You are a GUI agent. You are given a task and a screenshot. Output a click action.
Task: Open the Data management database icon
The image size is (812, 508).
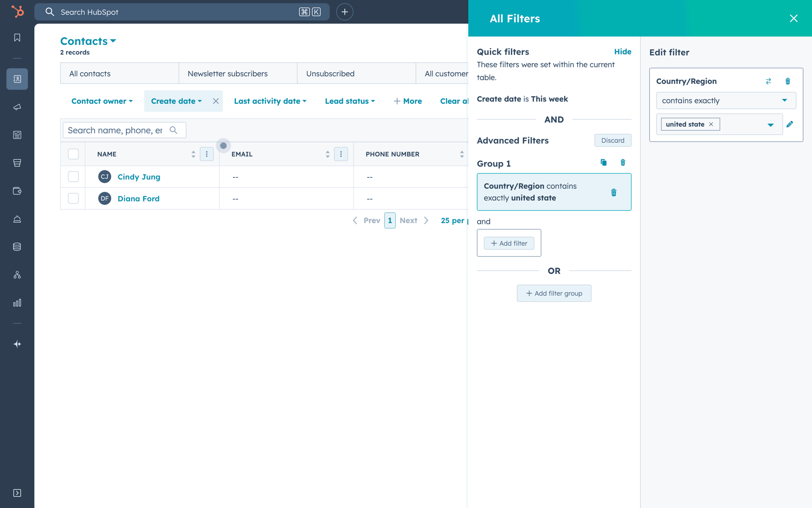click(x=17, y=247)
